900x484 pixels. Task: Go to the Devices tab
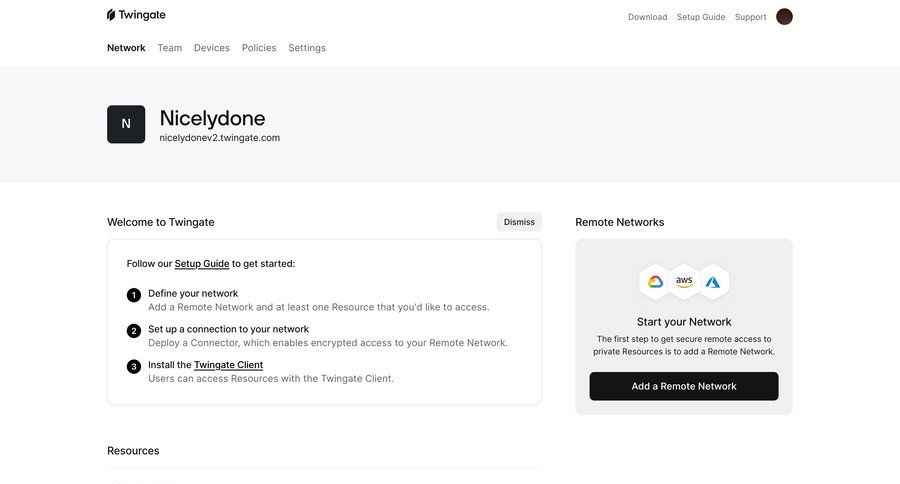coord(212,48)
